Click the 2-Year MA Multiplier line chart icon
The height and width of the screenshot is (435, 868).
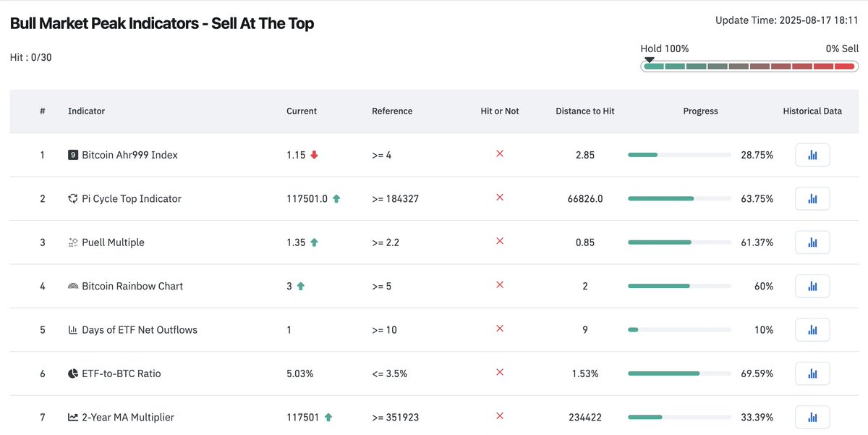(x=73, y=417)
